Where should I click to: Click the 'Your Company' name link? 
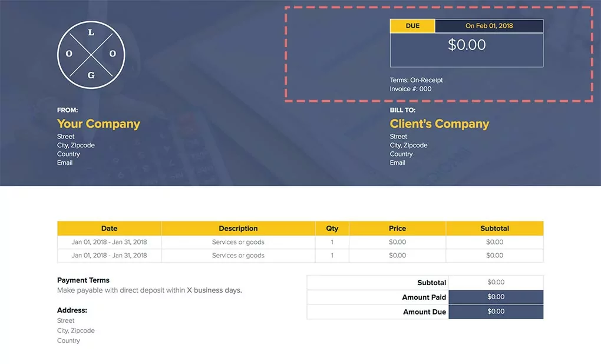click(x=98, y=124)
